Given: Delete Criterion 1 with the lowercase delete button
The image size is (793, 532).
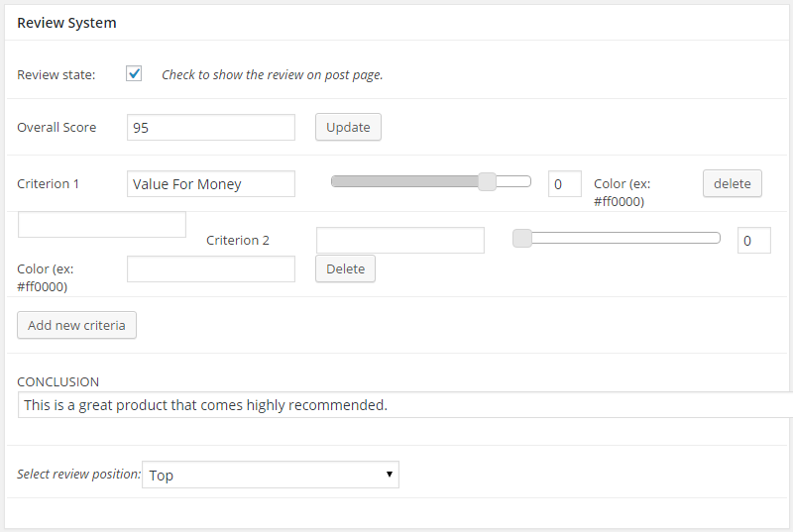Looking at the screenshot, I should click(732, 183).
